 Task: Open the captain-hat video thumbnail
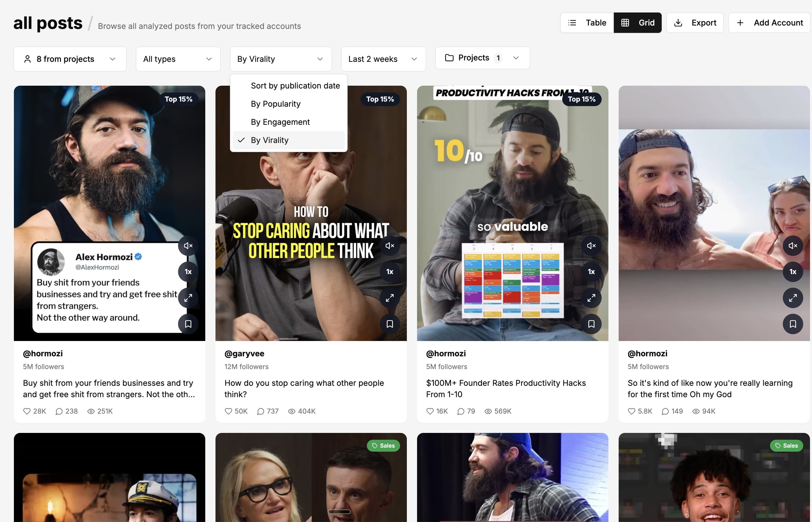(109, 477)
